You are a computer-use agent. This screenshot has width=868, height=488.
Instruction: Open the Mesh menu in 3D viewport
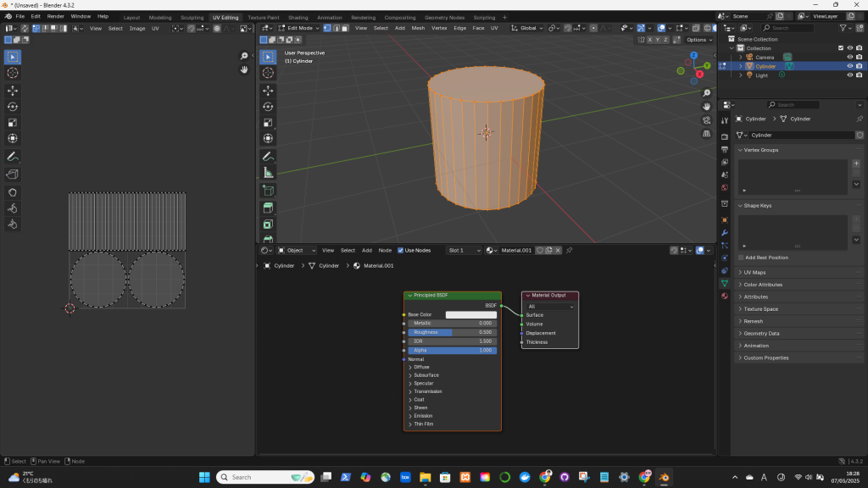pos(418,28)
